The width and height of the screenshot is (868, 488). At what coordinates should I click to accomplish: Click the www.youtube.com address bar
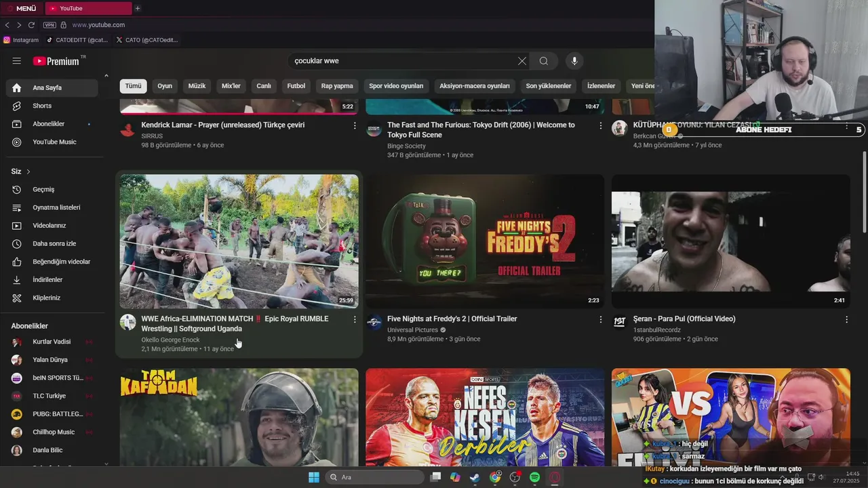[98, 25]
